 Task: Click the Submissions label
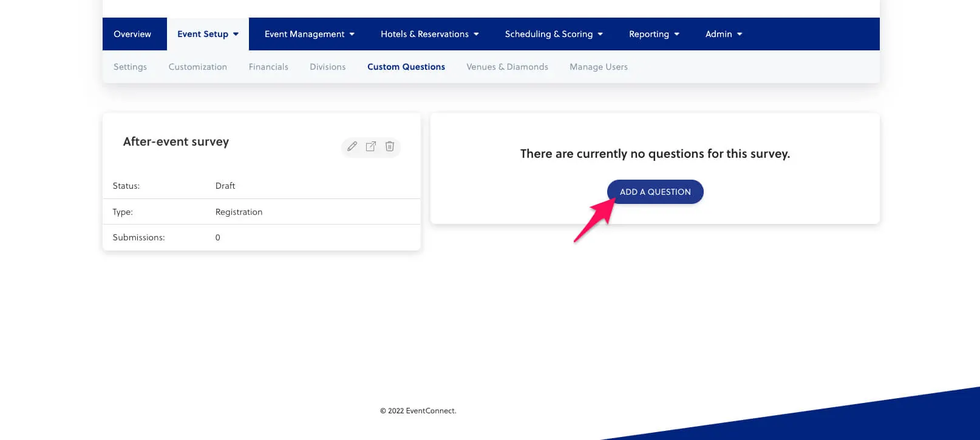(x=138, y=237)
